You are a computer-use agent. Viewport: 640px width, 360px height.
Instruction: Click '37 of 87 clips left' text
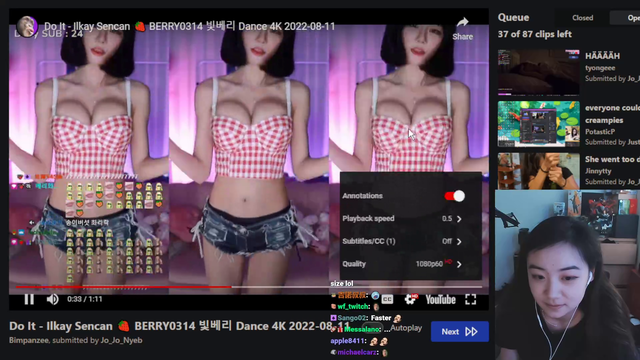click(x=534, y=34)
